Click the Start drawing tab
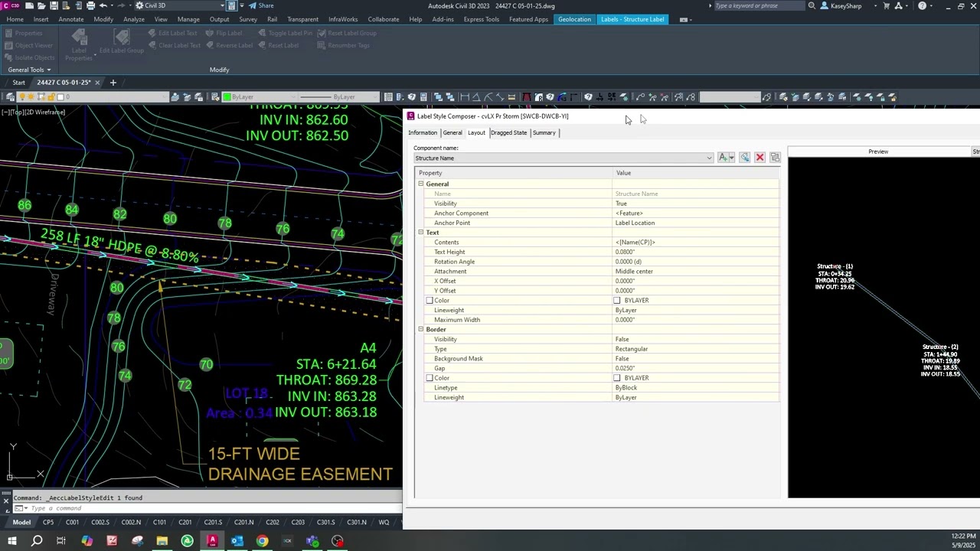Screen dimensions: 980x551 (x=18, y=83)
